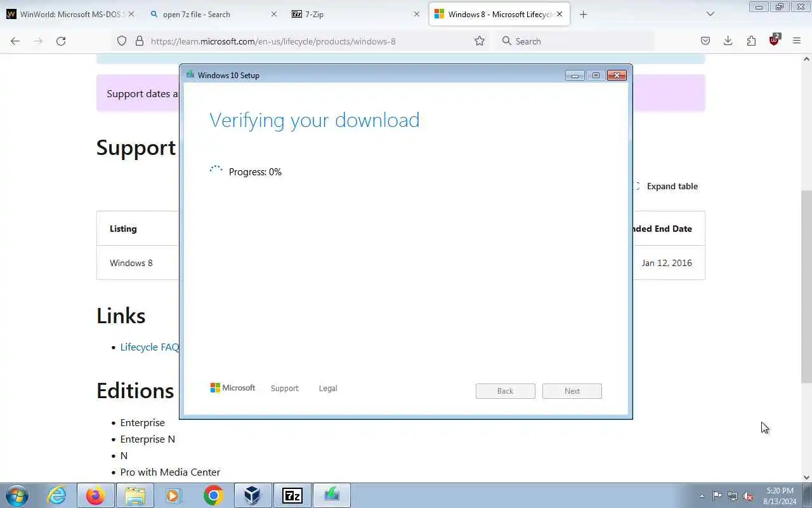Close the 7-Zip browser tab
This screenshot has height=508, width=812.
coord(417,14)
